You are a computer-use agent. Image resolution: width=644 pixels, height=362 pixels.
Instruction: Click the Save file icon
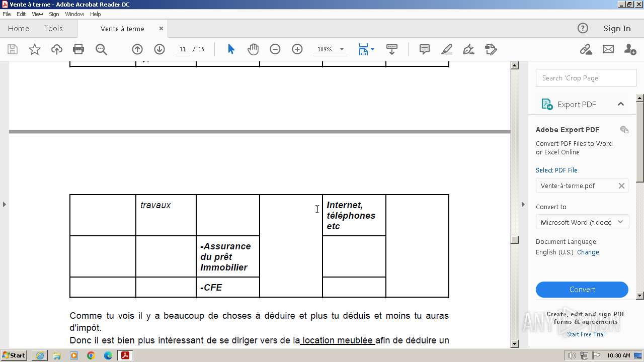coord(13,49)
